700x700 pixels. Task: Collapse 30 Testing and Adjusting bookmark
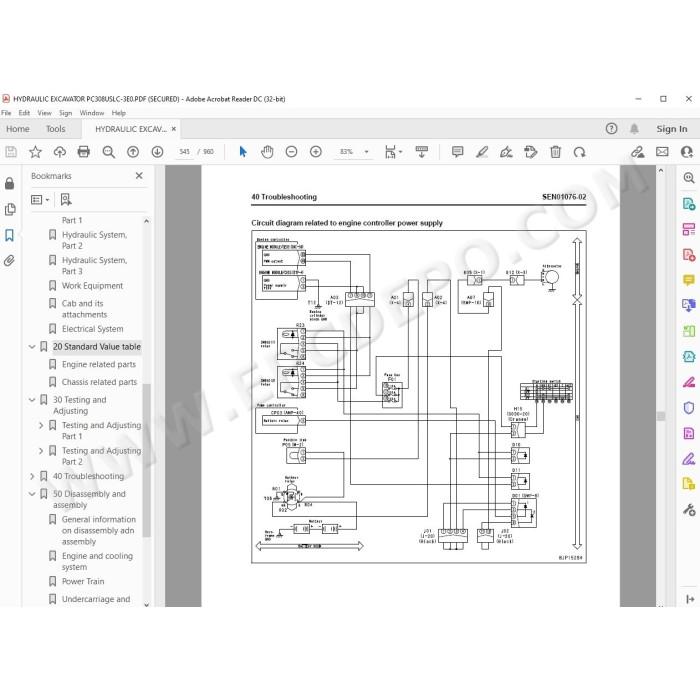coord(32,400)
